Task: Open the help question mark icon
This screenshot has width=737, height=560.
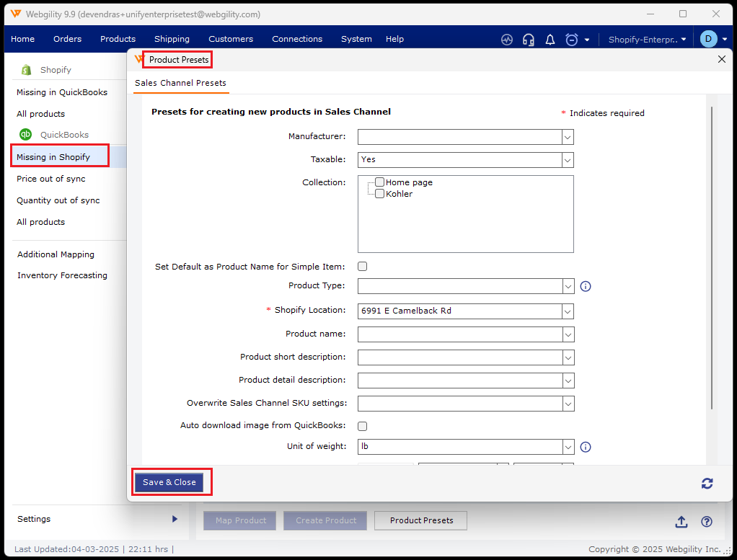Action: point(707,522)
